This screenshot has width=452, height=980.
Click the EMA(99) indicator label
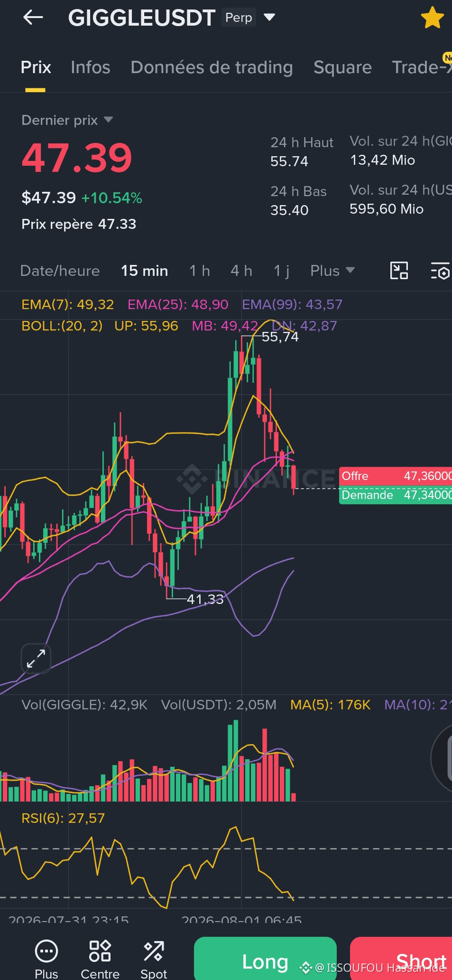pos(292,304)
